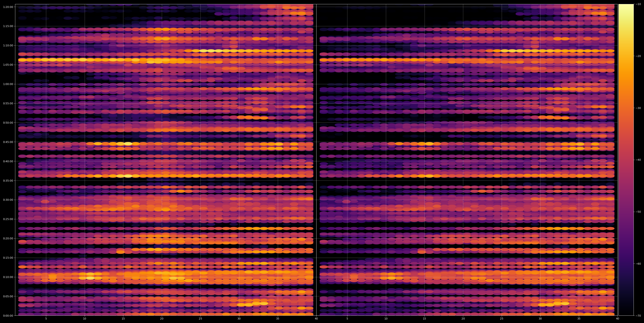This screenshot has height=323, width=644.
Task: Select x-axis tick 10 of the right heatmap
Action: [x=386, y=319]
